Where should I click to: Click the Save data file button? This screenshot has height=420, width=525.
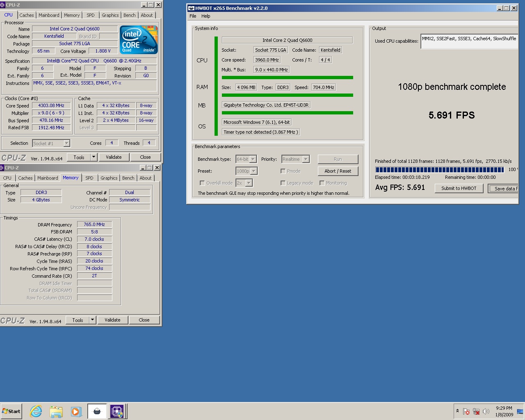tap(504, 188)
